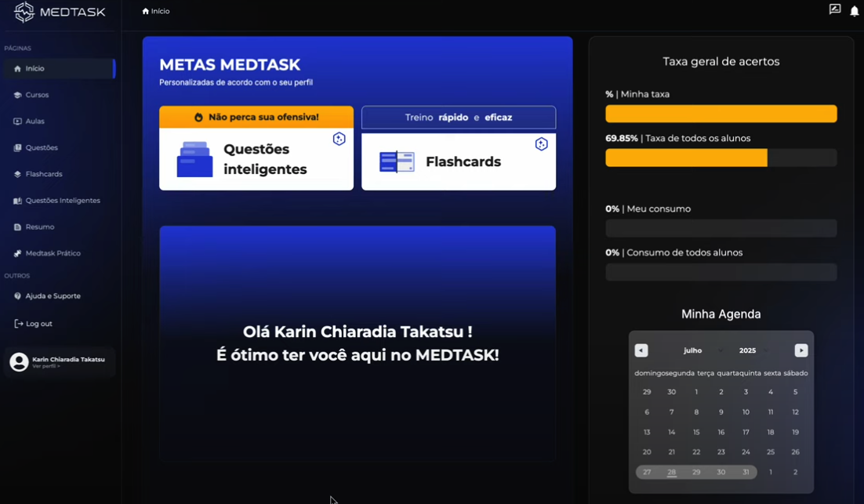864x504 pixels.
Task: Click the Flashcards layers icon in sidebar
Action: coord(17,175)
